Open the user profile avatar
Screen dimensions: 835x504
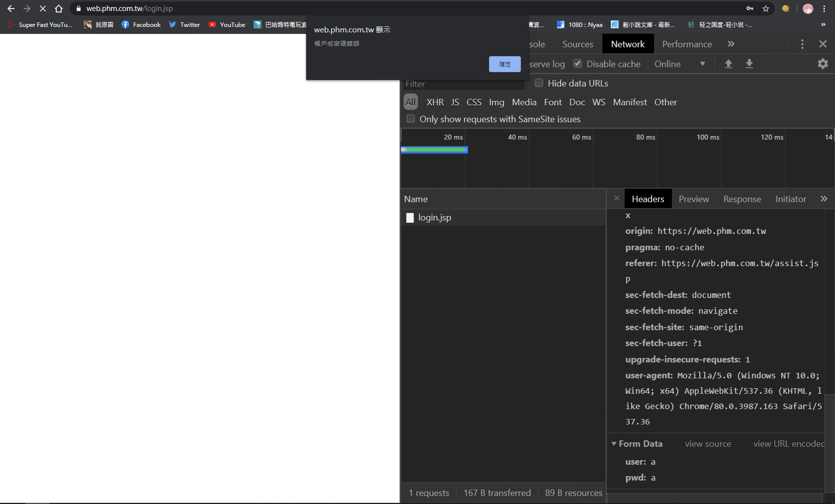coord(808,8)
